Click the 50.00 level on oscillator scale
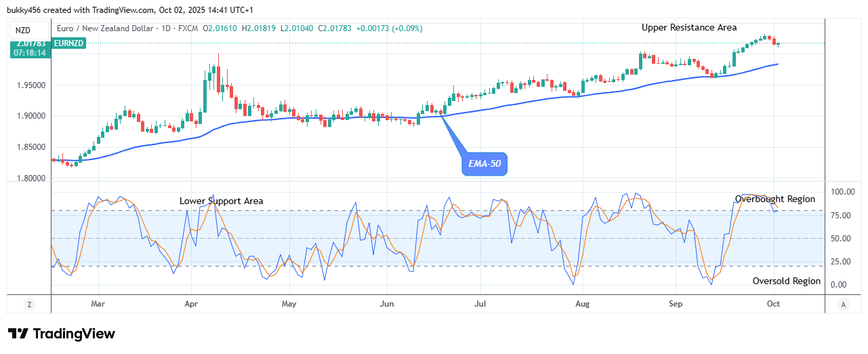The image size is (868, 354). pos(841,239)
